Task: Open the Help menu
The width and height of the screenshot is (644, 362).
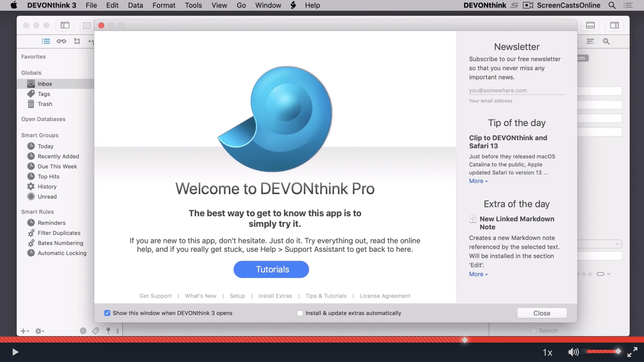Action: click(312, 5)
